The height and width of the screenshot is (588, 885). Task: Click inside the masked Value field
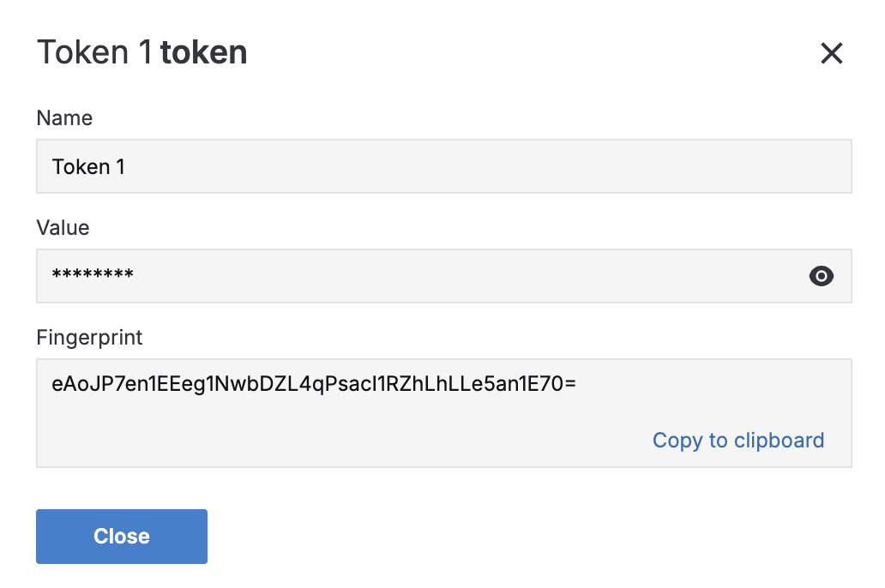pyautogui.click(x=412, y=276)
